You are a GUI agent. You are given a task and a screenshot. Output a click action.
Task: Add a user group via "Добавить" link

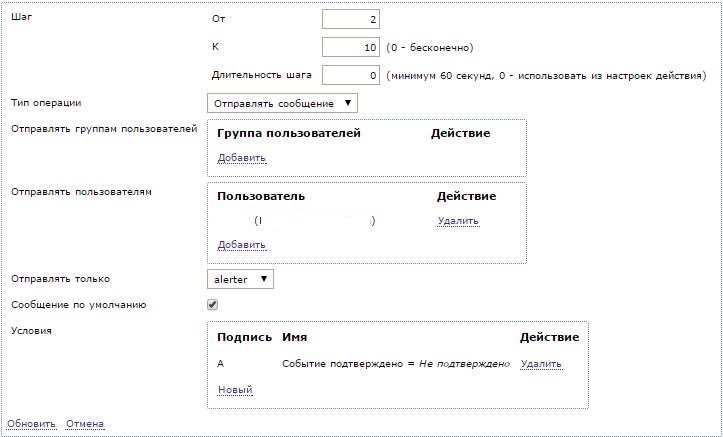[241, 158]
